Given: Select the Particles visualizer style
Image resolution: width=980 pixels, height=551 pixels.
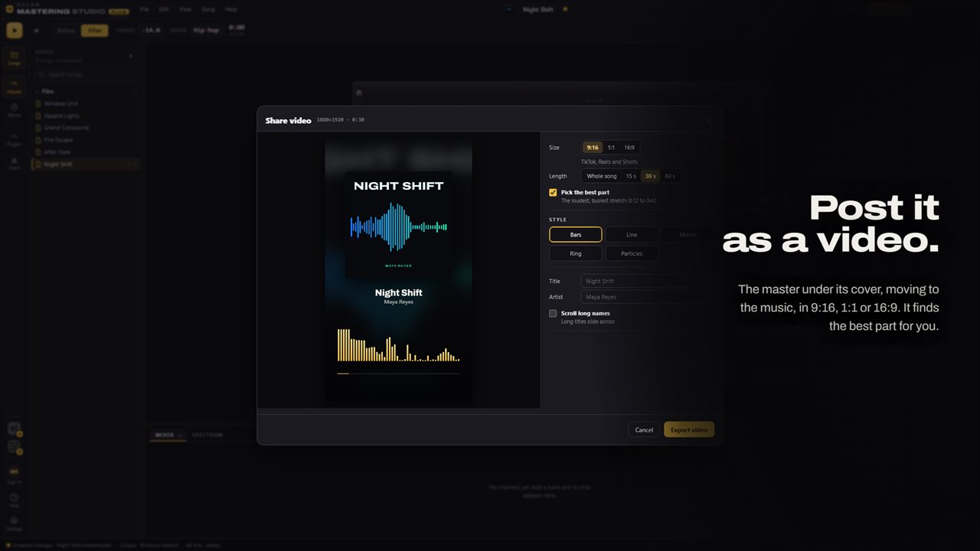Looking at the screenshot, I should tap(632, 253).
